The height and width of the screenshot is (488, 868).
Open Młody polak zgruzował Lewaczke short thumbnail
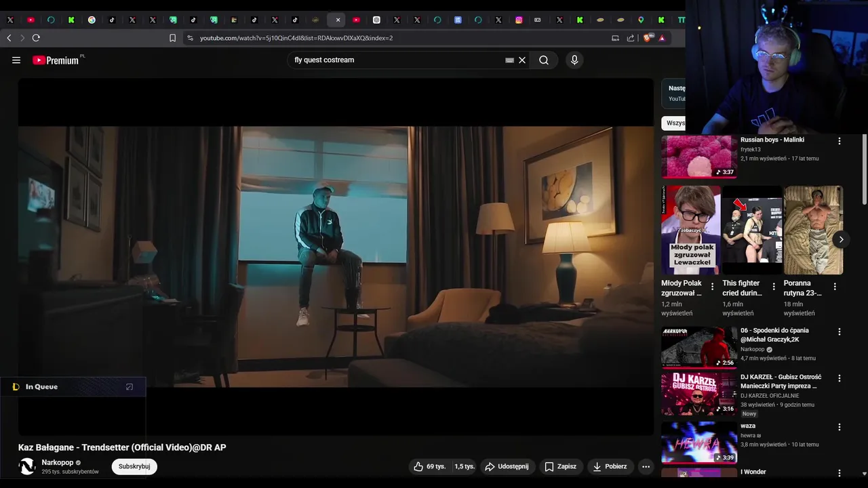691,230
